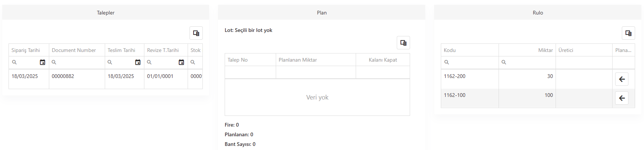
Task: Open column chooser in Rulo panel
Action: 628,33
